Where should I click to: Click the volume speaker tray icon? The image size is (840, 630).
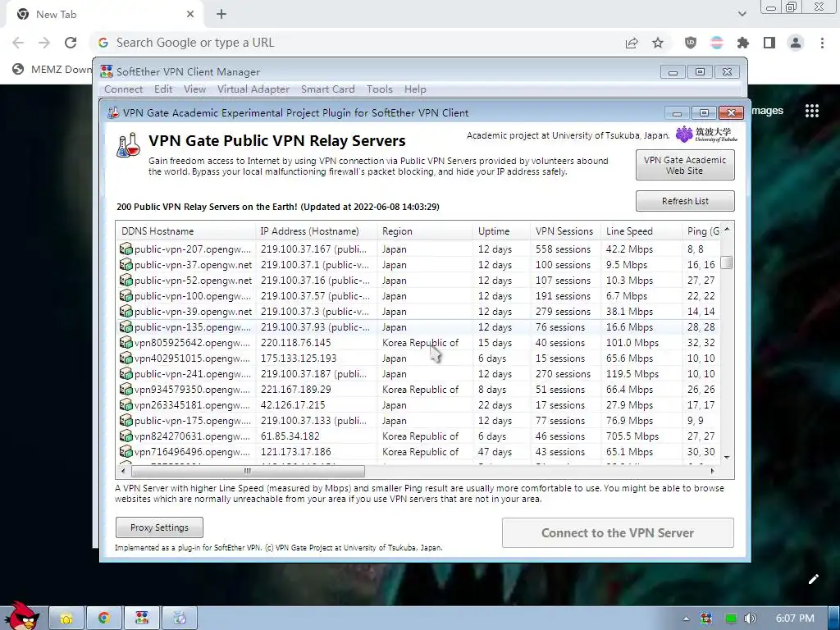point(750,619)
